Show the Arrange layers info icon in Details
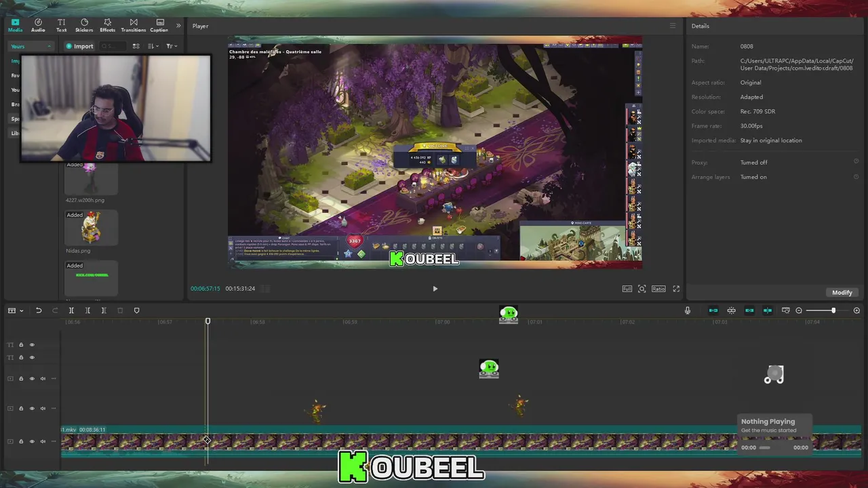868x488 pixels. [856, 177]
